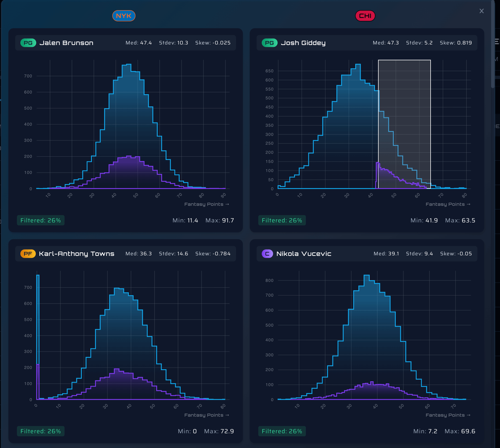Close the distributions modal with the X
The width and height of the screenshot is (500, 448).
pyautogui.click(x=482, y=11)
